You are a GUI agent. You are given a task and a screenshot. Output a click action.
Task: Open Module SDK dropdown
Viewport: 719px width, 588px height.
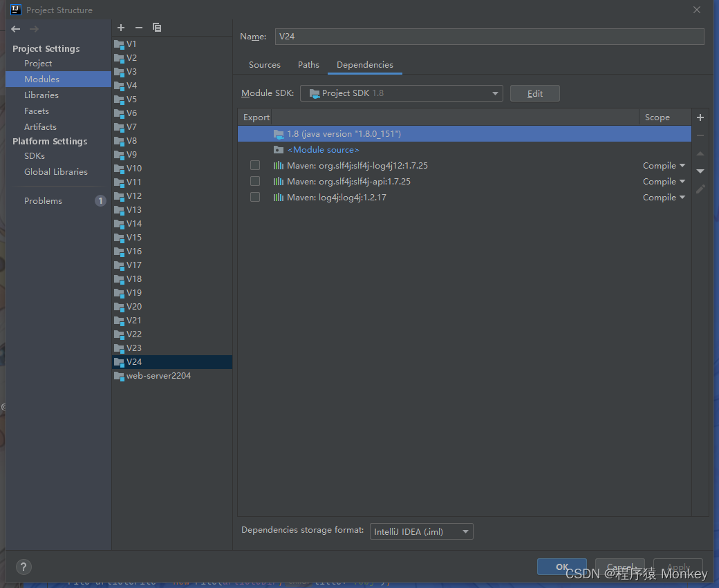click(x=401, y=93)
